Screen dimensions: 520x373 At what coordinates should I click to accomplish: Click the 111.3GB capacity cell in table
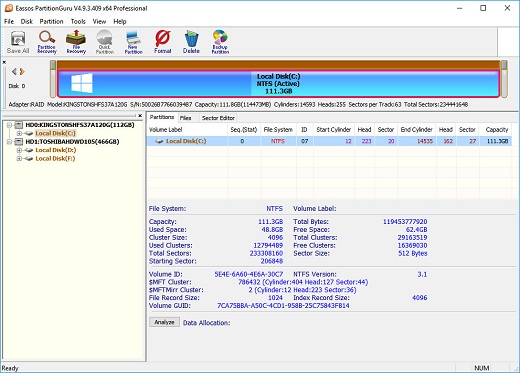497,141
